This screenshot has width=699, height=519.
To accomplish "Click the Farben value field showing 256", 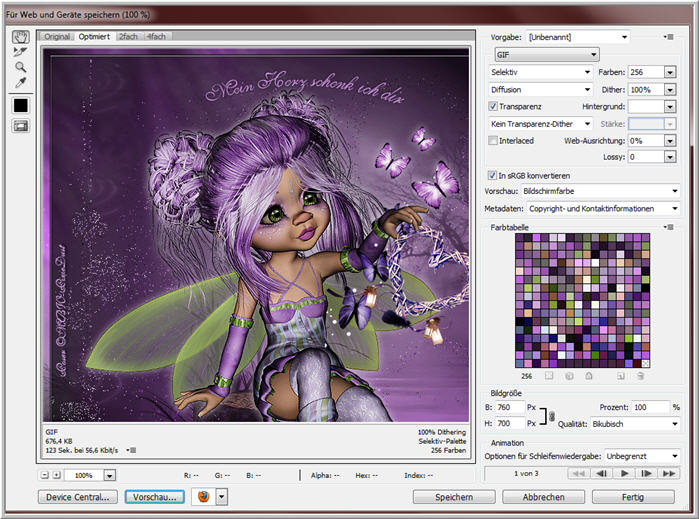I will tap(646, 72).
